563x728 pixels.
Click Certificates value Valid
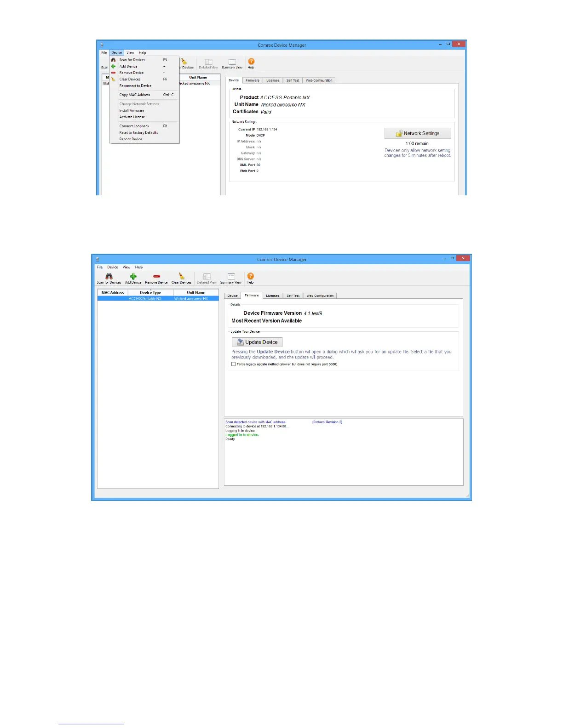[x=266, y=112]
